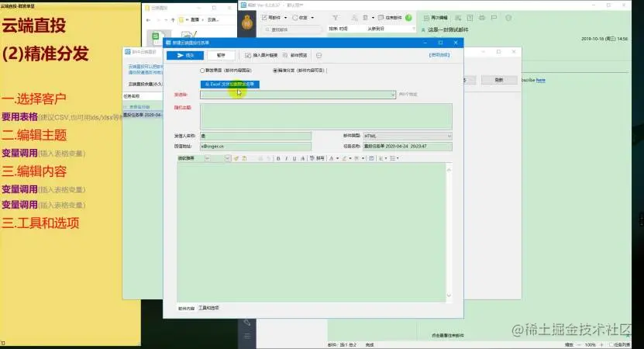Insert picture link via toolbar icon
The width and height of the screenshot is (644, 349).
click(x=261, y=55)
